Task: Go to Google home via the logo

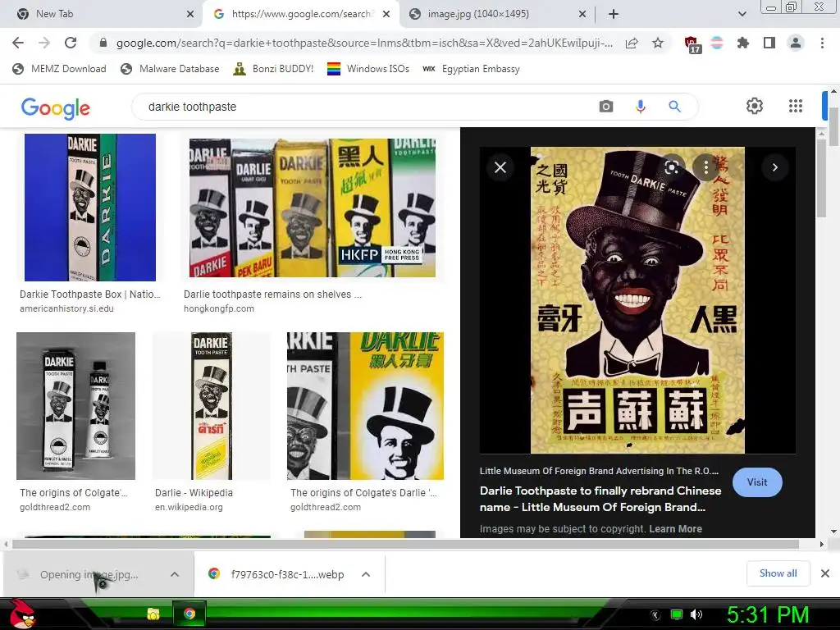Action: [x=56, y=107]
